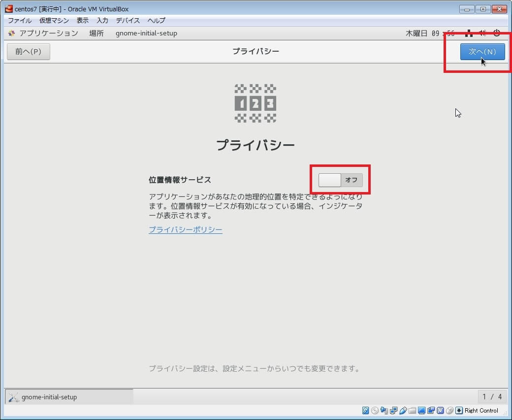Open the shared folders icon in status bar
The width and height of the screenshot is (512, 420).
(x=413, y=411)
